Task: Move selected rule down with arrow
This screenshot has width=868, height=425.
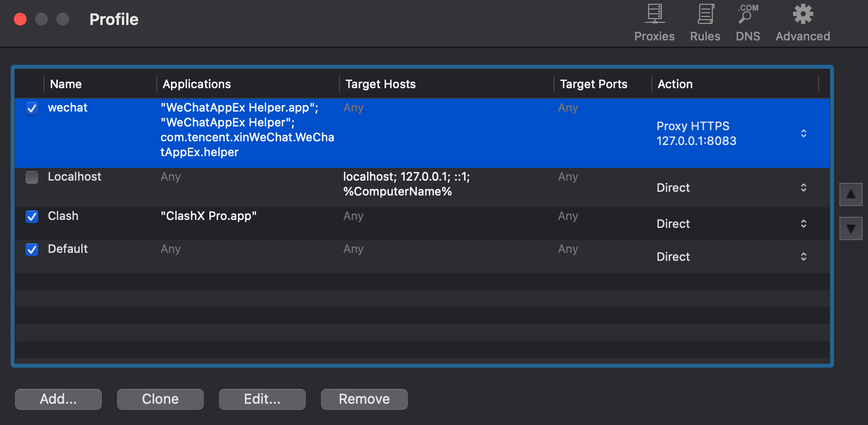Action: point(850,228)
